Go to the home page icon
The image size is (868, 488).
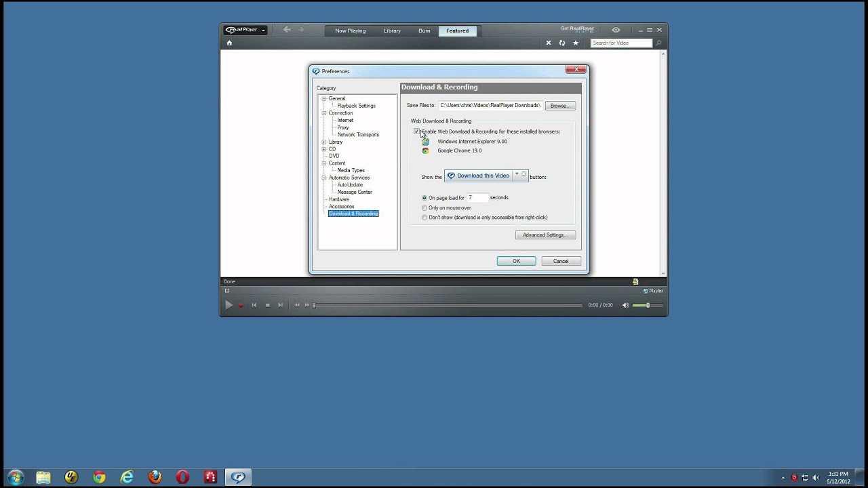coord(229,43)
